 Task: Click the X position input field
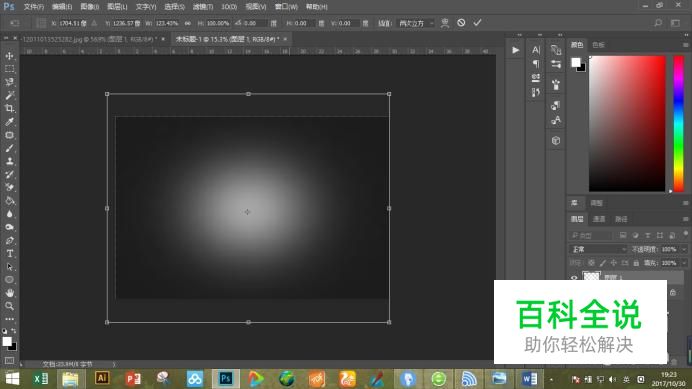pyautogui.click(x=72, y=23)
